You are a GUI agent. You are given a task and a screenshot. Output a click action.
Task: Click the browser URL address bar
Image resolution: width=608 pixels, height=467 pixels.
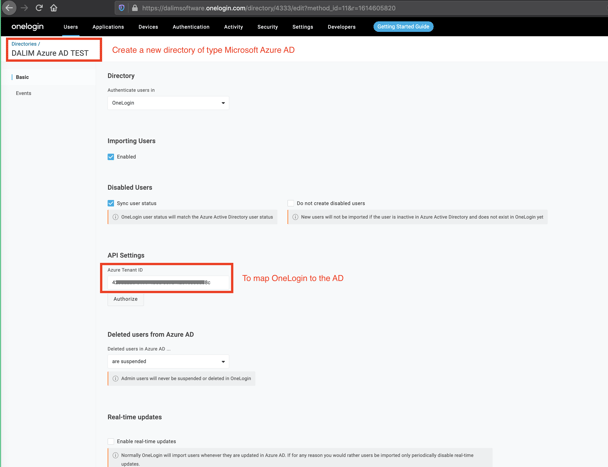point(361,8)
